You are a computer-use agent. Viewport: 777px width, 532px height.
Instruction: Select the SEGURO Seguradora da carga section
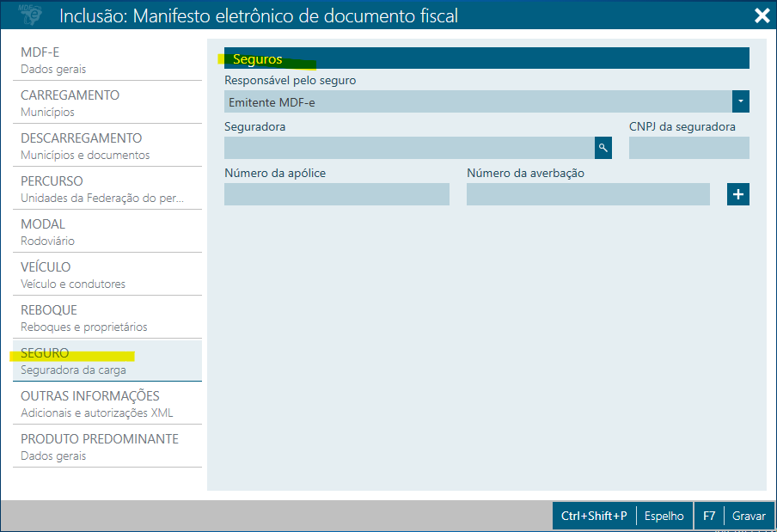(107, 361)
